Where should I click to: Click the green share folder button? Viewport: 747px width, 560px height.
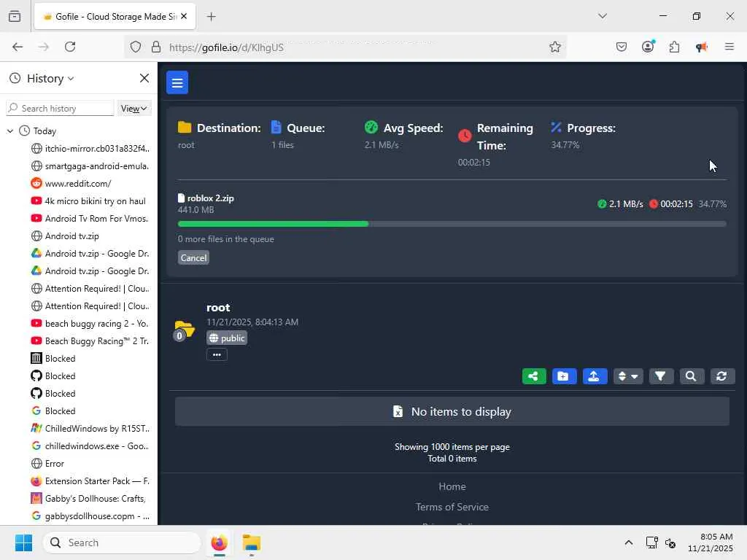click(x=533, y=376)
